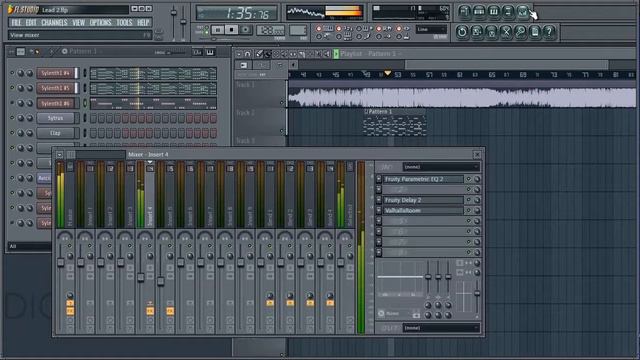Viewport: 640px width, 360px height.
Task: Click the View Mixer shortcut icon
Action: coord(523,12)
